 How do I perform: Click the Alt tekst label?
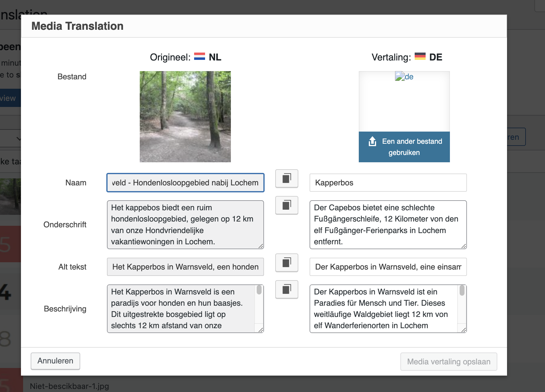pyautogui.click(x=72, y=267)
